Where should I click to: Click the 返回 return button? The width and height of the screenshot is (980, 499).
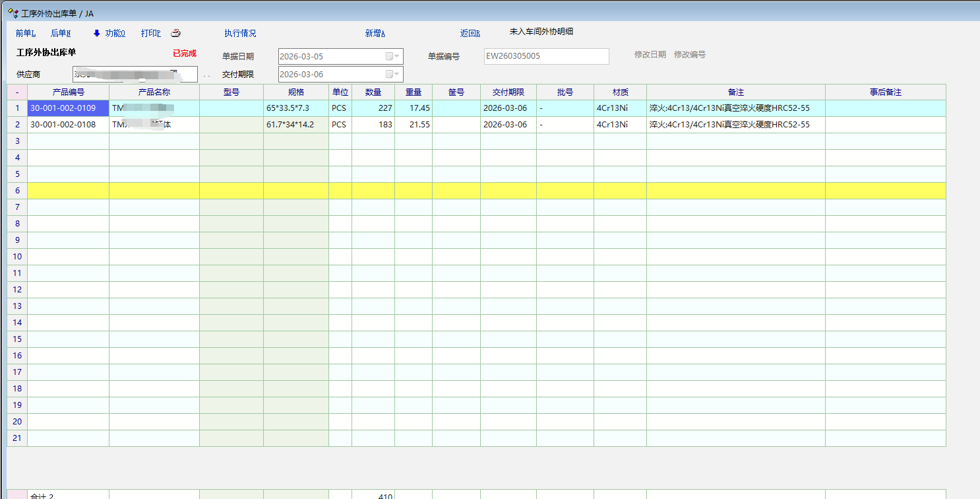(x=470, y=33)
